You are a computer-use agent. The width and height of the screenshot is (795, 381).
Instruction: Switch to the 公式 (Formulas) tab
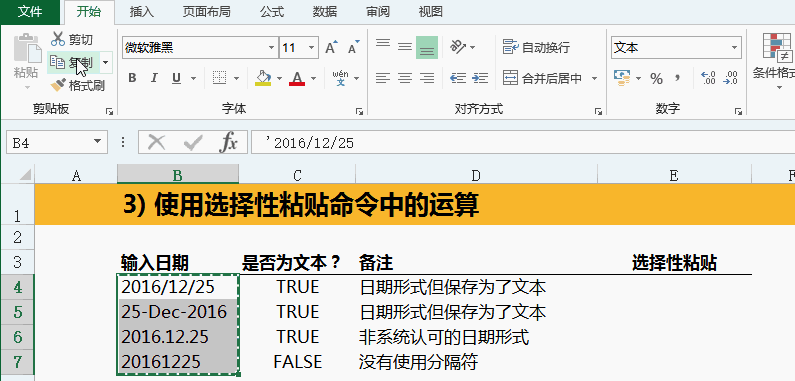[x=272, y=12]
